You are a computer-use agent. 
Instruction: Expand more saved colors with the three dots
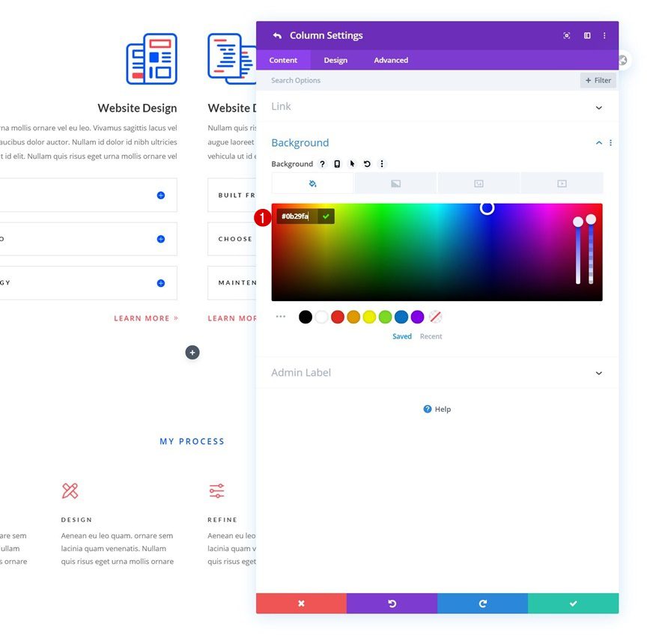click(281, 317)
